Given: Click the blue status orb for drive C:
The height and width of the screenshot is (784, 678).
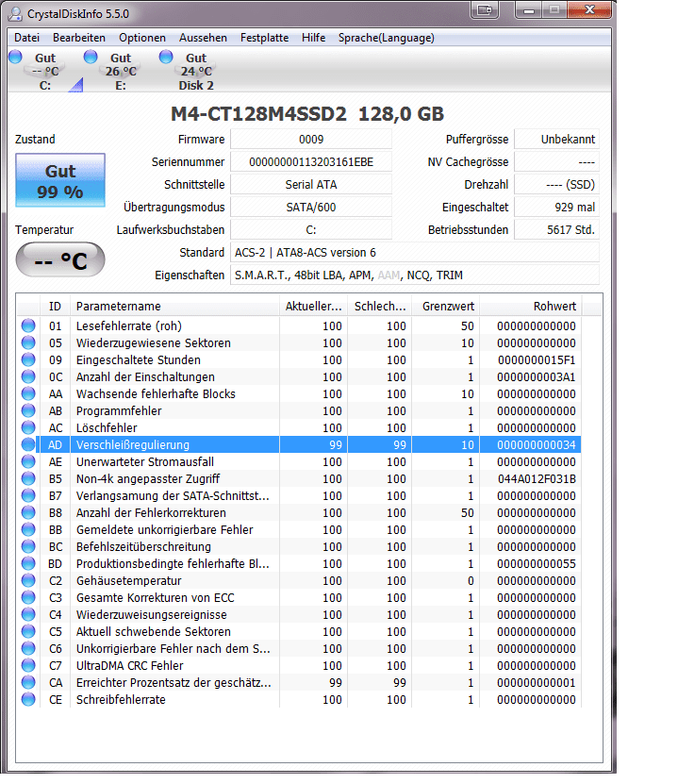Looking at the screenshot, I should tap(15, 57).
